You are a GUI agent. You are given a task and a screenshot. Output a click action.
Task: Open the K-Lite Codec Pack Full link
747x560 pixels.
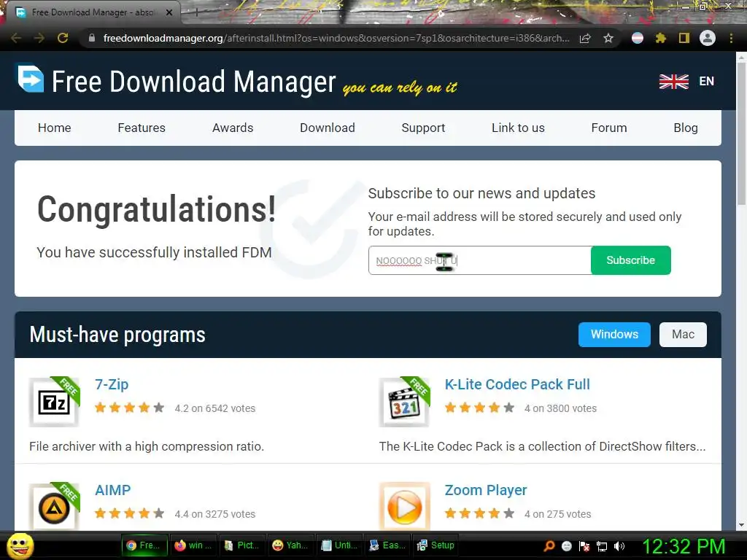pos(517,384)
